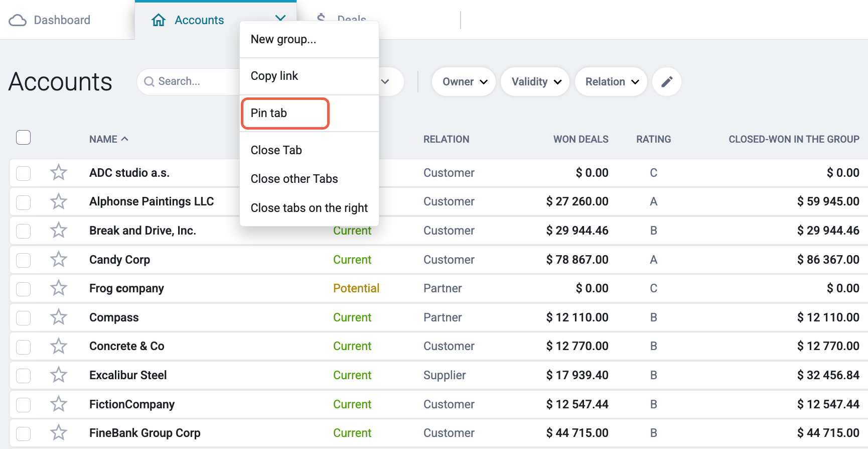868x449 pixels.
Task: Select the Alphonse Paintings LLC row checkbox
Action: coord(24,202)
